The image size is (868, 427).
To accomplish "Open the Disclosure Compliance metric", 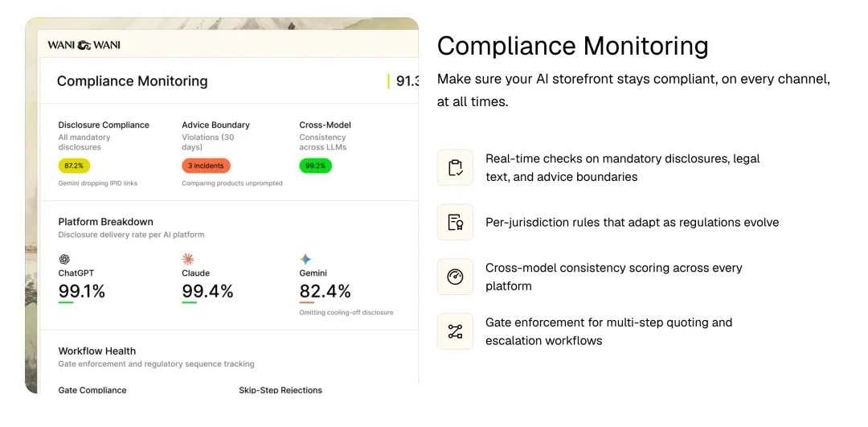I will point(104,125).
